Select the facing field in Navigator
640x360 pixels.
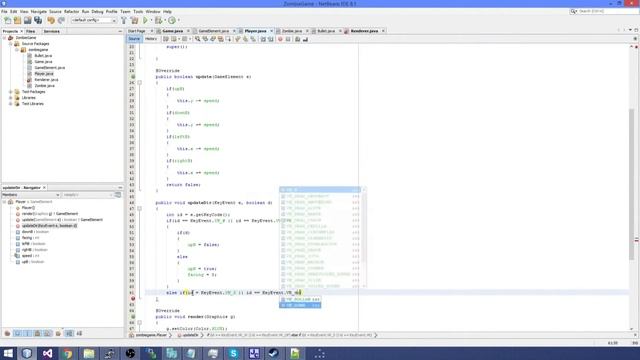click(x=30, y=238)
